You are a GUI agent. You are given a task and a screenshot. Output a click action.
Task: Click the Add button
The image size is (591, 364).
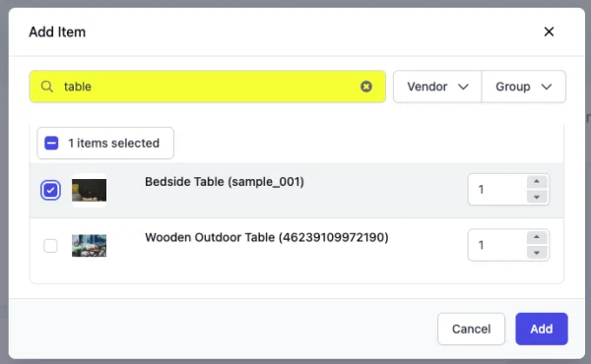(x=541, y=329)
